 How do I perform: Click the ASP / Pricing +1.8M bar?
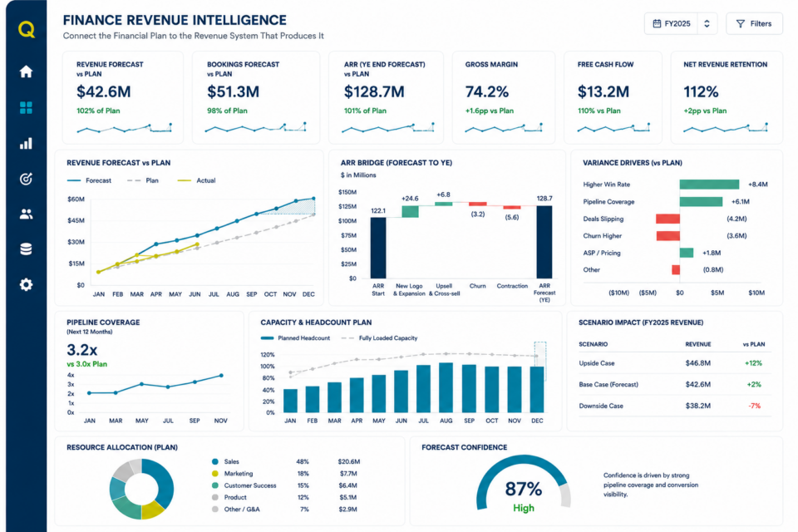click(686, 253)
